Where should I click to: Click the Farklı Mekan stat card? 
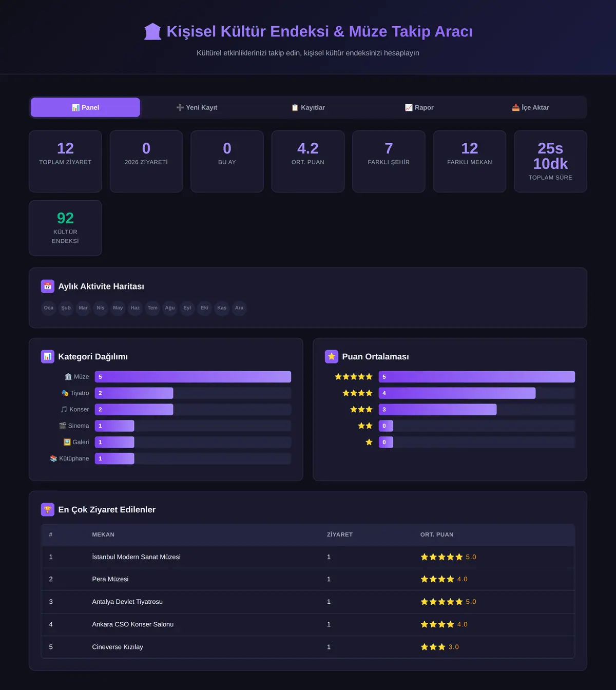470,161
